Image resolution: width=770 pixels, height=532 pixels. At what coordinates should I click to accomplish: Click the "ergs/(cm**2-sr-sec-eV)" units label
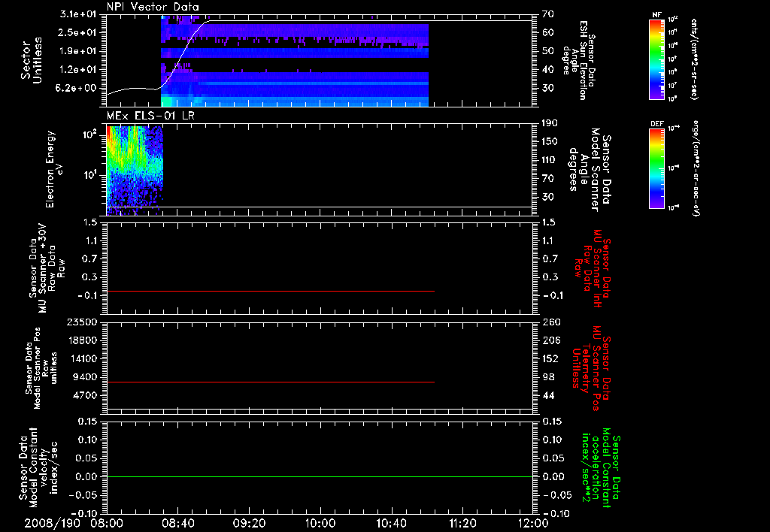[696, 168]
